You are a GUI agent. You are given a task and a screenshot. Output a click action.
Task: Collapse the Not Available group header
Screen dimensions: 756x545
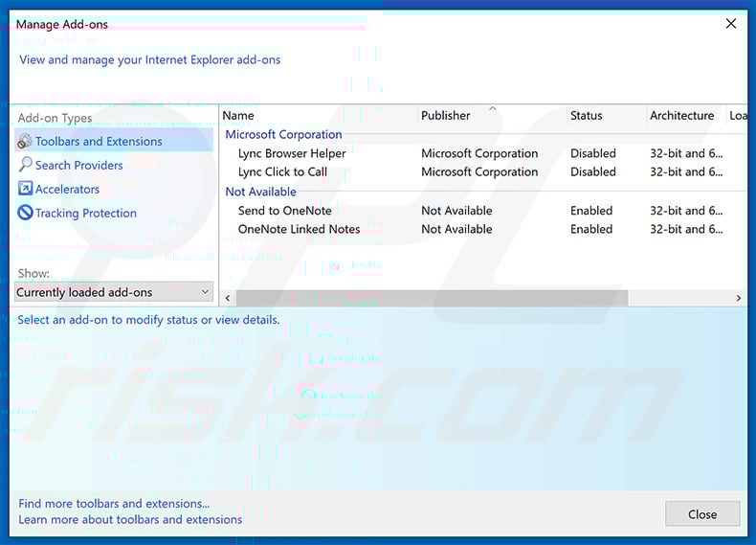(261, 192)
